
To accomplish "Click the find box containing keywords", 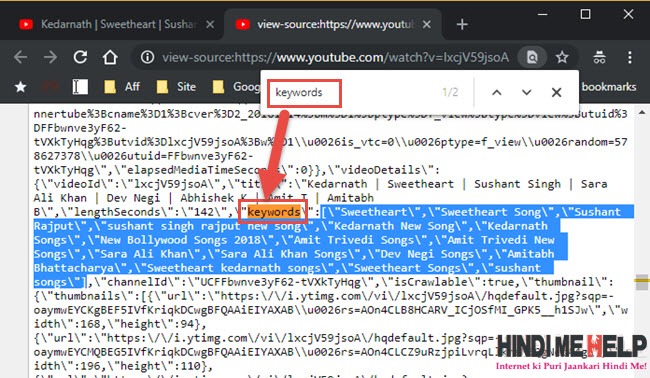I will click(x=305, y=93).
